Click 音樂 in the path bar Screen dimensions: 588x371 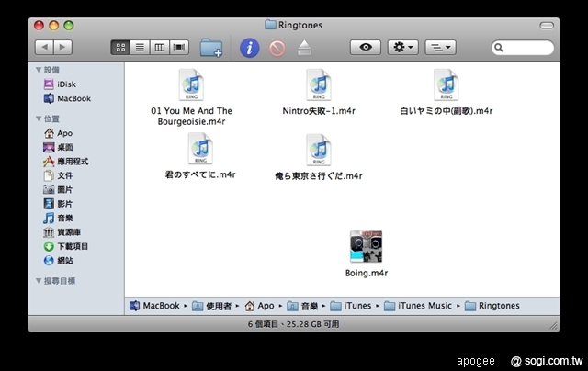pyautogui.click(x=302, y=306)
